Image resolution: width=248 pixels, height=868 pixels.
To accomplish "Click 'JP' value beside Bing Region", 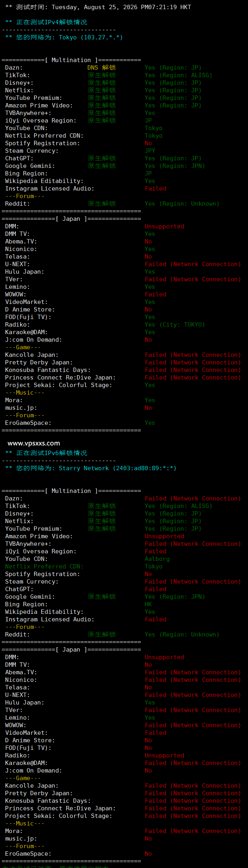I will 148,173.
